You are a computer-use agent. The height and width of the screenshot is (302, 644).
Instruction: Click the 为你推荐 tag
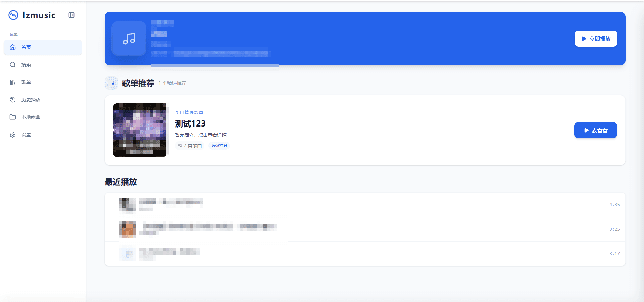coord(219,145)
